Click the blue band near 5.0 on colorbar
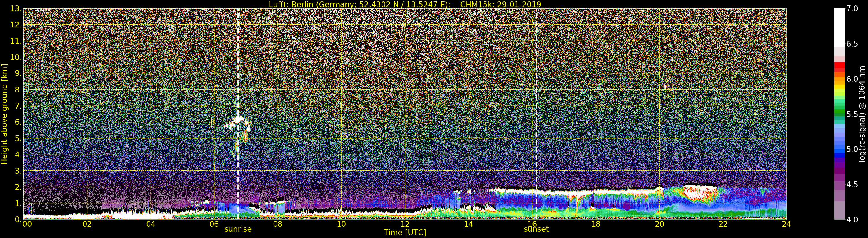This screenshot has width=868, height=238. click(839, 151)
